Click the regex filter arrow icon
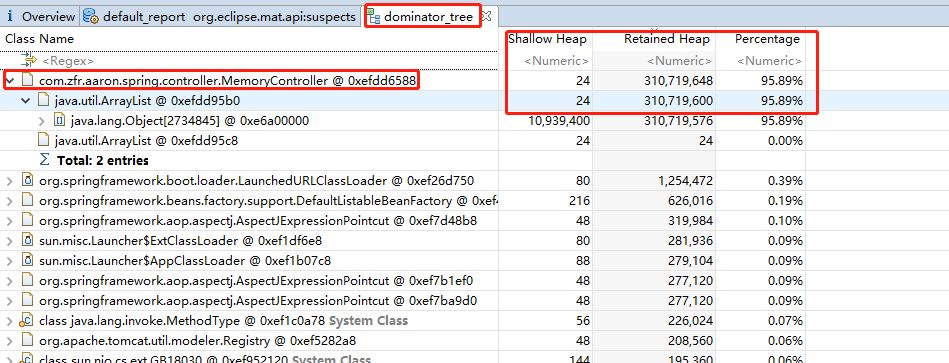This screenshot has width=949, height=363. tap(28, 60)
